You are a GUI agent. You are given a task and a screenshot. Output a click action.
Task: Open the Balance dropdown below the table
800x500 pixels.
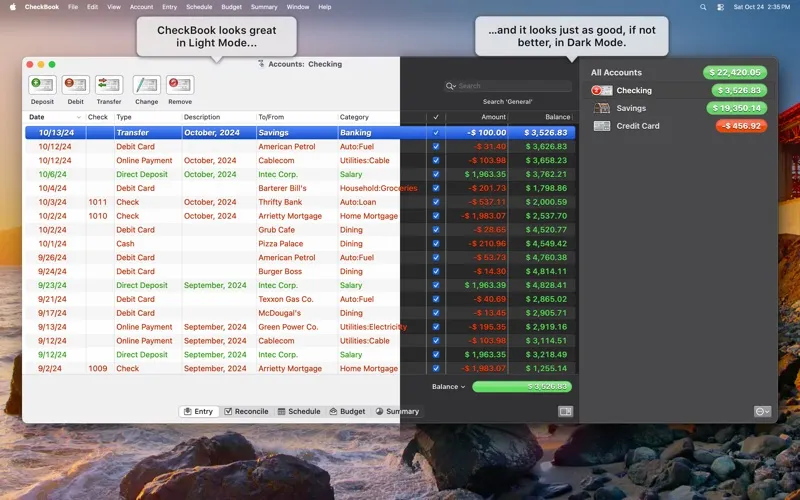tap(448, 387)
